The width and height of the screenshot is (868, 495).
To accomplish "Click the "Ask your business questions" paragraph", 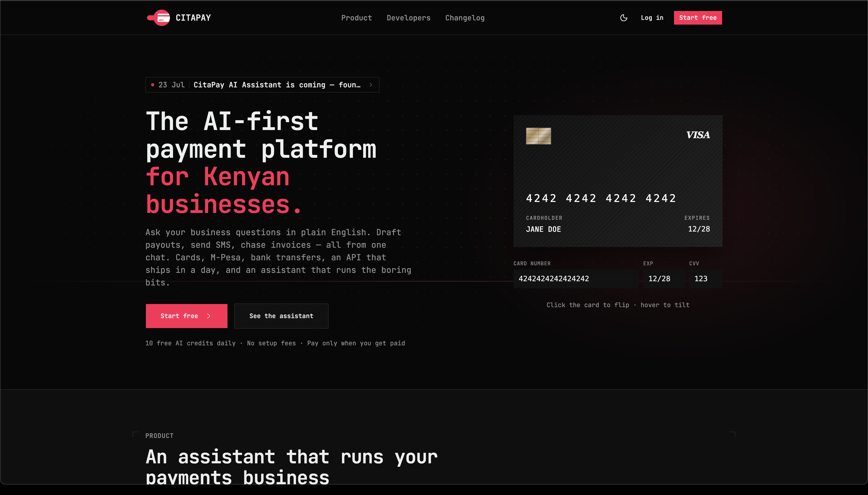I will coord(278,257).
